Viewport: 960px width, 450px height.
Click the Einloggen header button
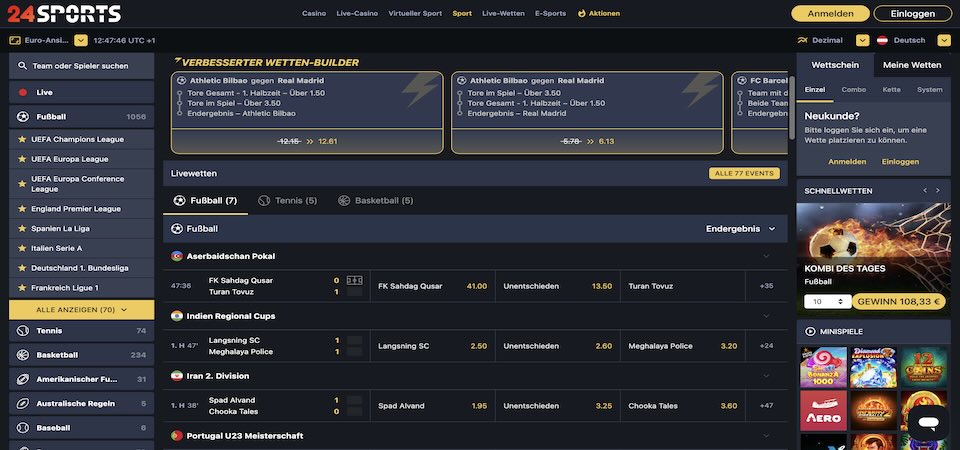(x=913, y=13)
